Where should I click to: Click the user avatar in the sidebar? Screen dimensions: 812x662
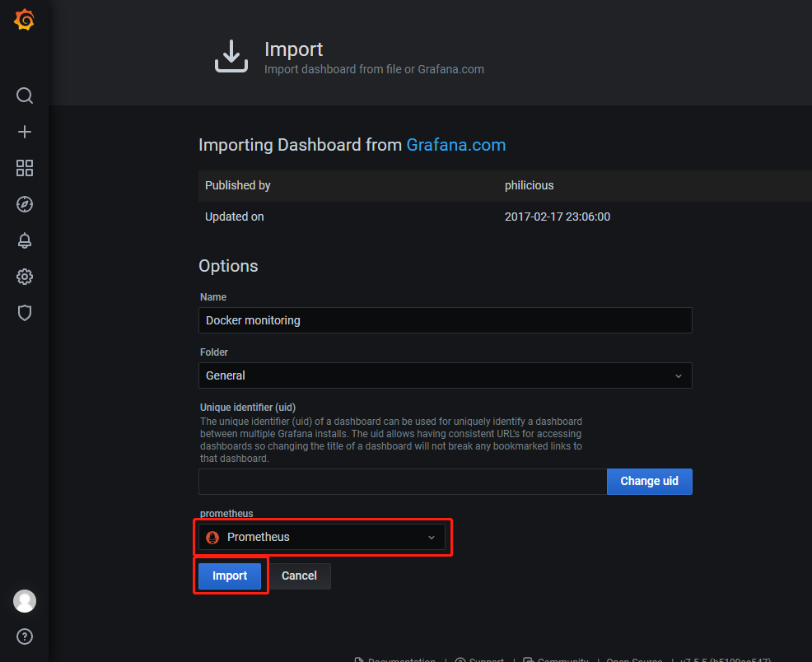pos(25,601)
